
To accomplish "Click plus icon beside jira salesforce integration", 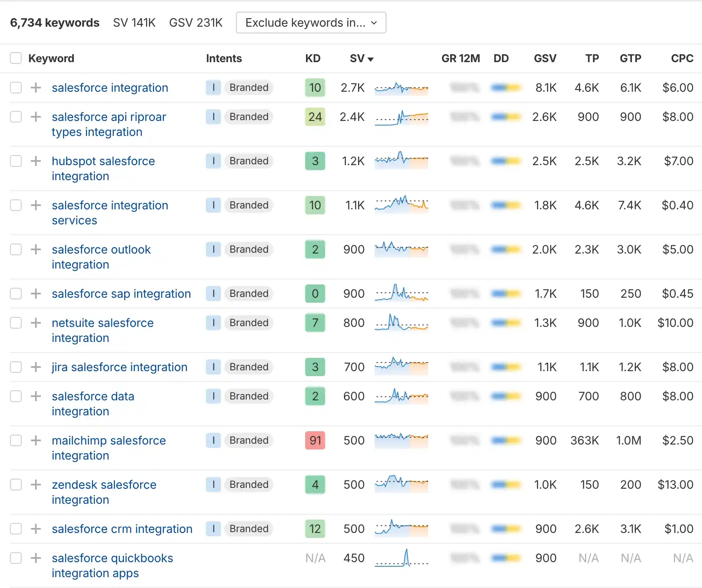I will (36, 367).
